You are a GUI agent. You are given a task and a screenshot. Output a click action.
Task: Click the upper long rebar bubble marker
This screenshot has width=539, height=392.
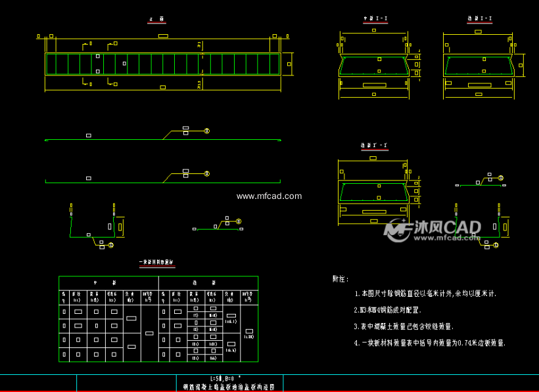[x=206, y=131]
